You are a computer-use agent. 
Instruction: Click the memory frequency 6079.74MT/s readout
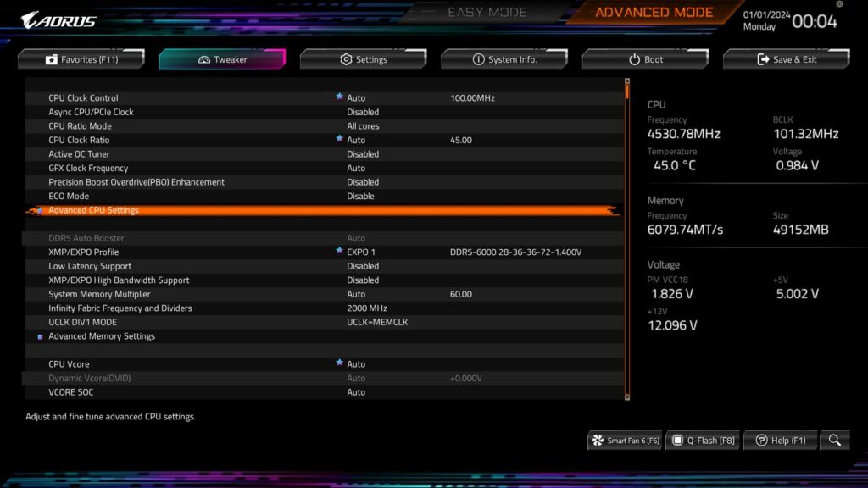click(x=685, y=230)
